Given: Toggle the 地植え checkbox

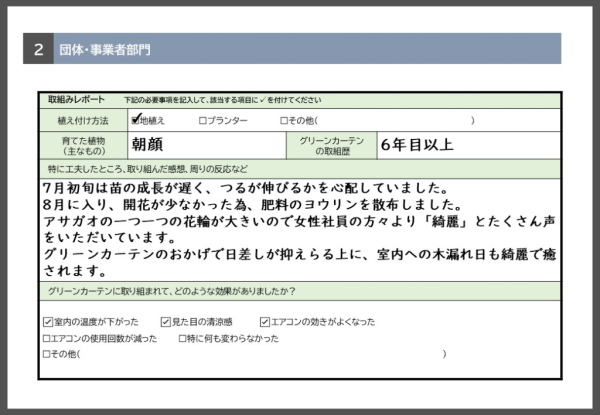Looking at the screenshot, I should click(135, 120).
